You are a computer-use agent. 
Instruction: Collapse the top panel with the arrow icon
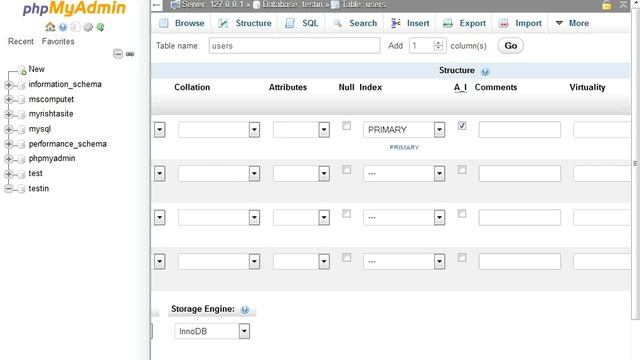pos(623,5)
